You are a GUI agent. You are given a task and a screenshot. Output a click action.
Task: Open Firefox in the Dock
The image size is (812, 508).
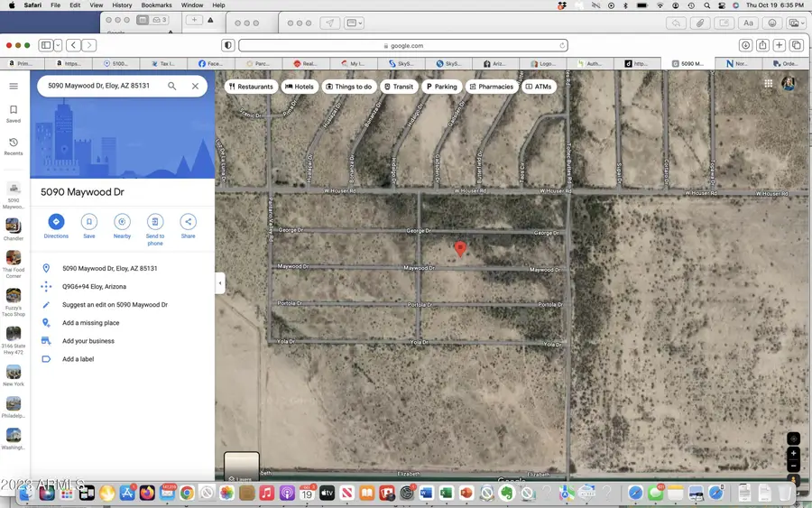tap(147, 493)
